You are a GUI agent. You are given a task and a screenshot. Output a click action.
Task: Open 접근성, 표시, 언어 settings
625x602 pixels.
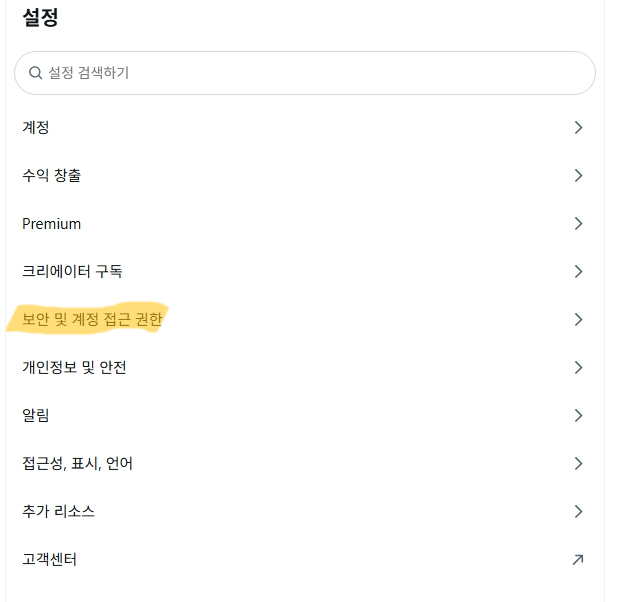tap(77, 464)
